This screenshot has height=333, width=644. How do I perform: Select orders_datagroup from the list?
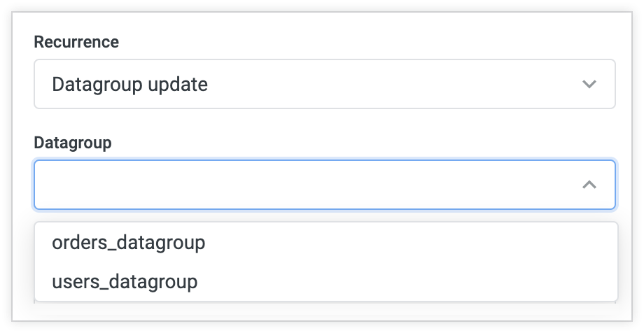pyautogui.click(x=128, y=243)
